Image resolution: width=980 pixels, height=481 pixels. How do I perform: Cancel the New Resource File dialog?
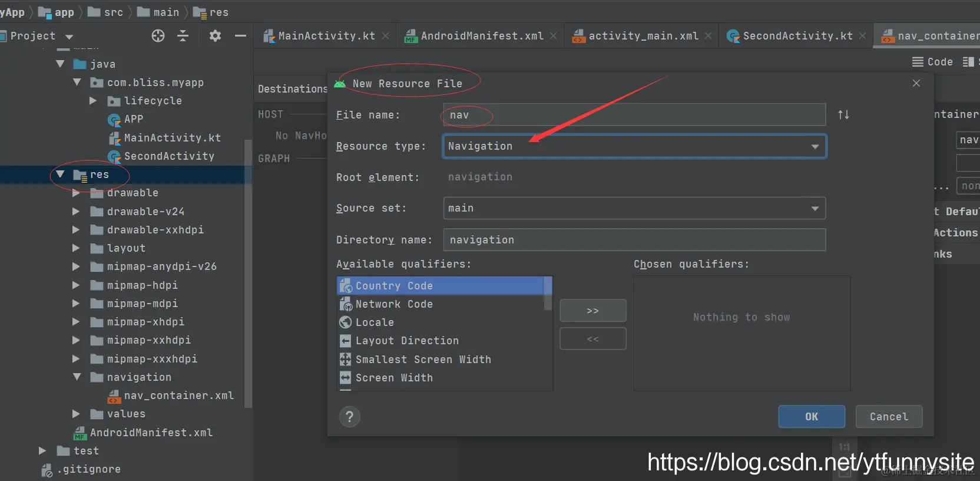pyautogui.click(x=889, y=417)
